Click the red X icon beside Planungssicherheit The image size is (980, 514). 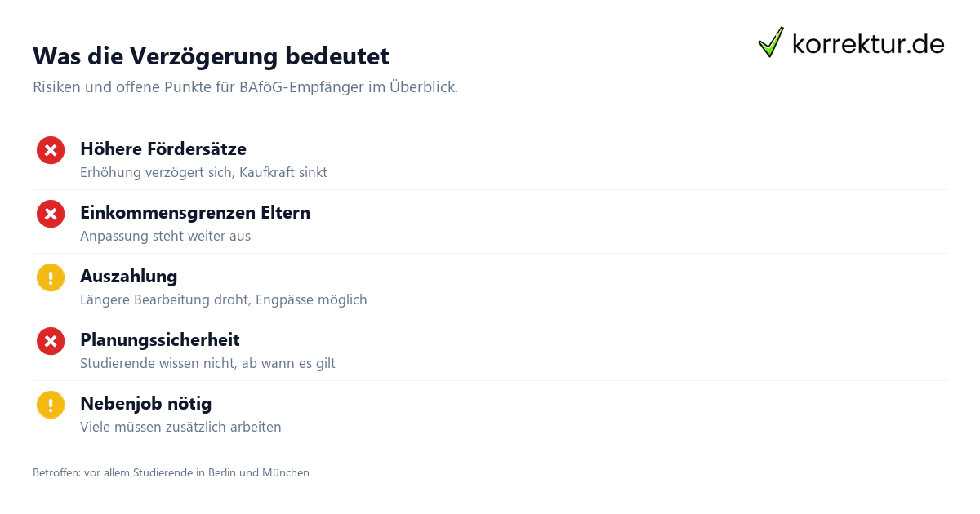(x=51, y=341)
